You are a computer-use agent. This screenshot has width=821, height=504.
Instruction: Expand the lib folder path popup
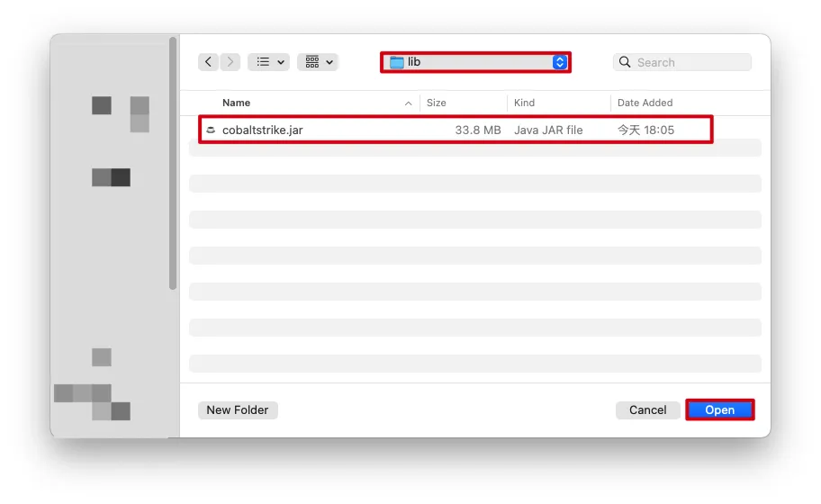pyautogui.click(x=477, y=62)
